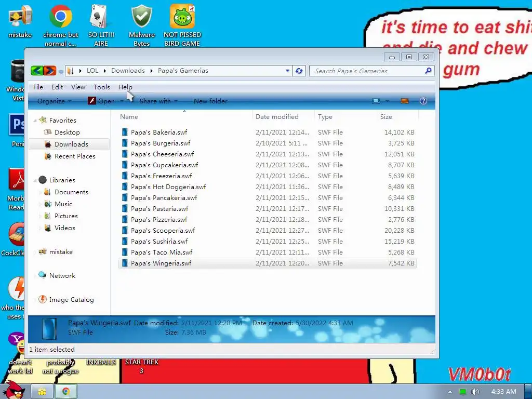
Task: Select Papa's Pizzeria.swf file icon
Action: [x=125, y=219]
